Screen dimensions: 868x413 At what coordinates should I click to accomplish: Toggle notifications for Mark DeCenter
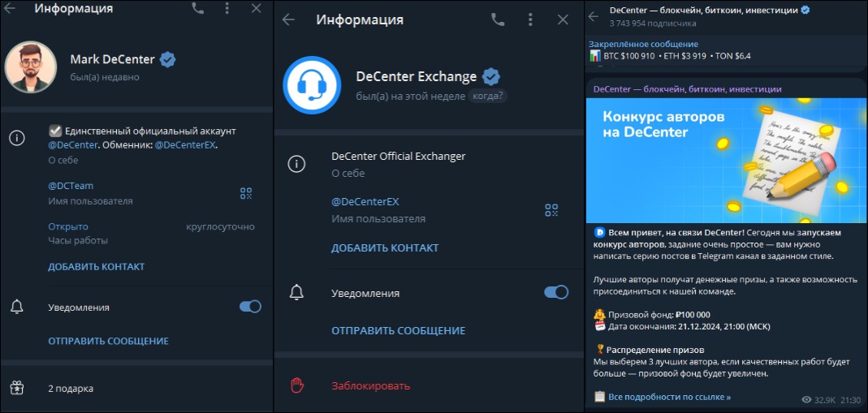(250, 307)
